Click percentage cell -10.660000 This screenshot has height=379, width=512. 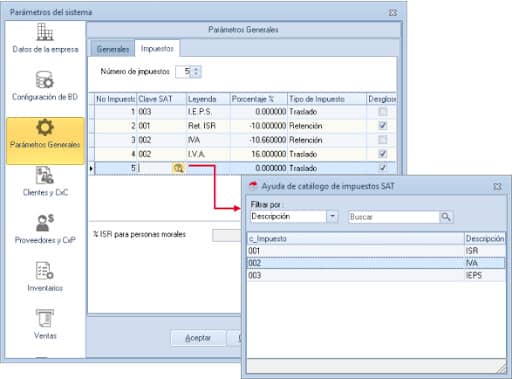tap(259, 140)
